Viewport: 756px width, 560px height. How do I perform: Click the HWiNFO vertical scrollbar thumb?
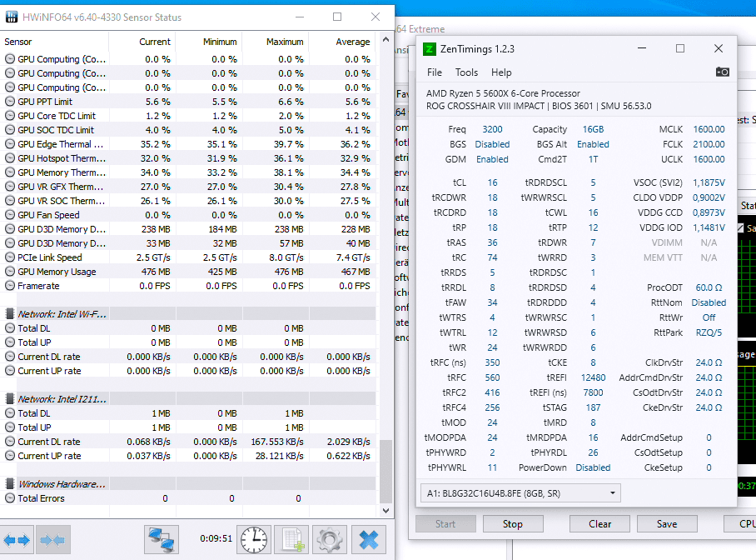(385, 471)
